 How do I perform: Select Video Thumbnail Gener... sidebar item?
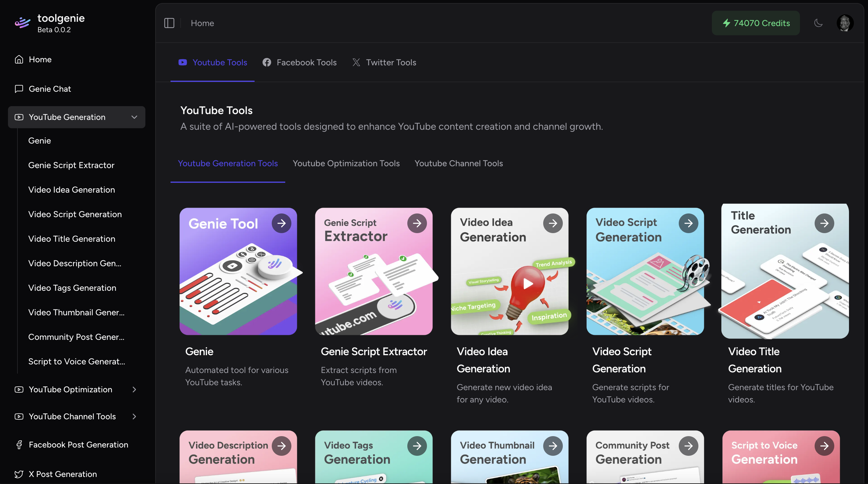pyautogui.click(x=76, y=313)
